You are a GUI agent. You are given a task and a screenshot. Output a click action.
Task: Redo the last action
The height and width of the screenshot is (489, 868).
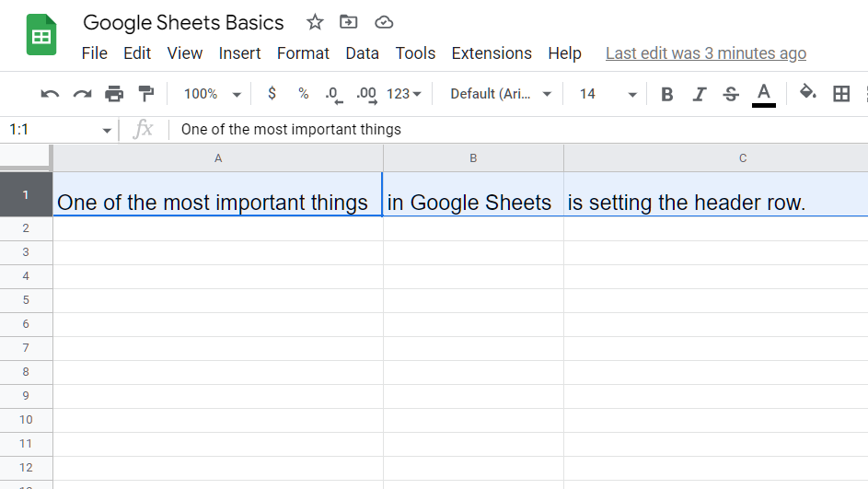tap(82, 94)
